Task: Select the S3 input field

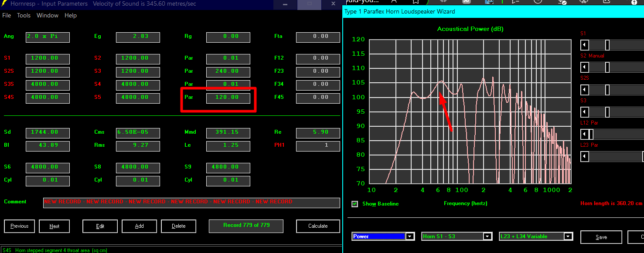Action: 138,72
